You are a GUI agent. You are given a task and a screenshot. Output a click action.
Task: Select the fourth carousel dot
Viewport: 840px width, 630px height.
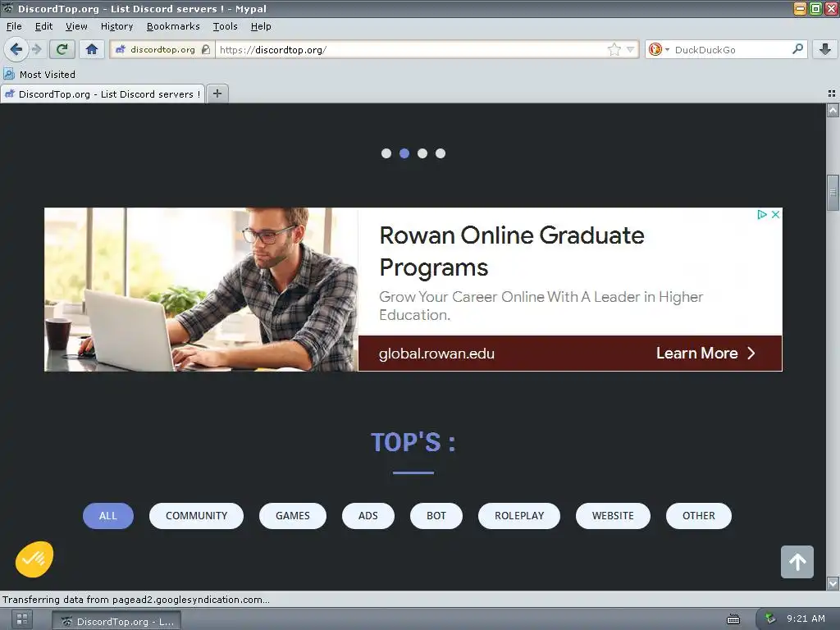[x=441, y=153]
